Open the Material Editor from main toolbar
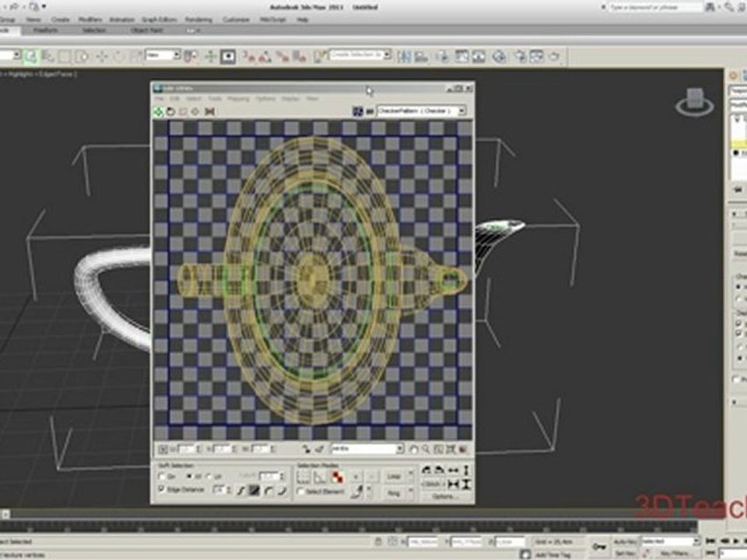The image size is (747, 560). click(499, 57)
